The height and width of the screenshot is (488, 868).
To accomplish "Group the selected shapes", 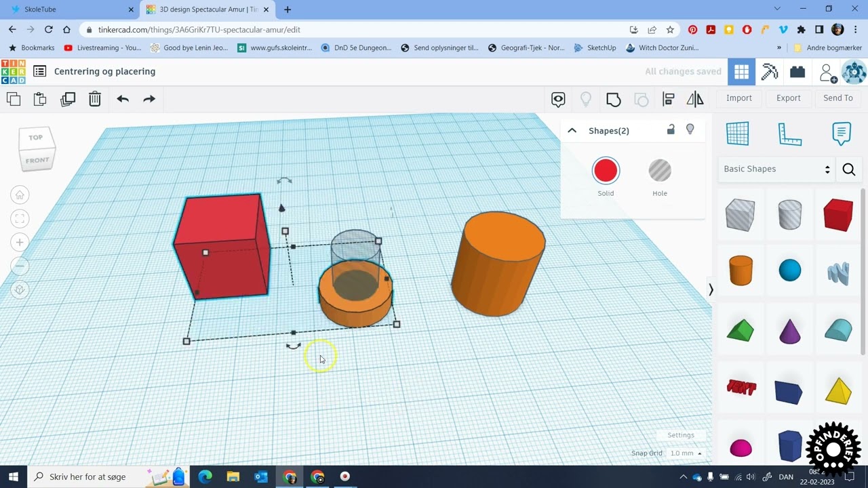I will tap(614, 100).
